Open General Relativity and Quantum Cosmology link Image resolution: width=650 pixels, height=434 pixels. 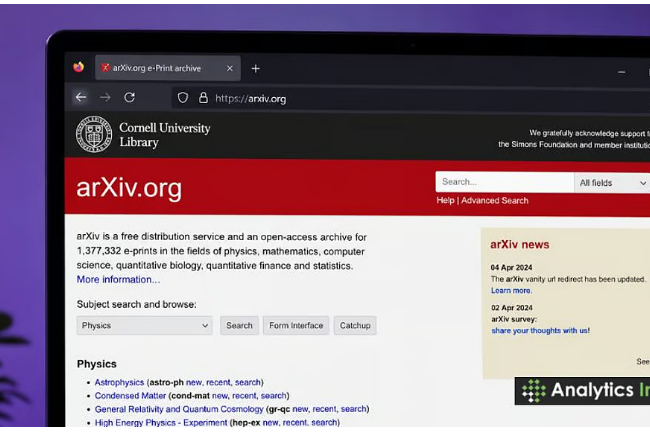click(x=179, y=409)
